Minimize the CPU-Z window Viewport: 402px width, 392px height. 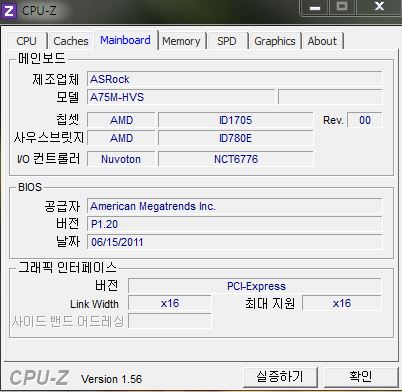315,7
